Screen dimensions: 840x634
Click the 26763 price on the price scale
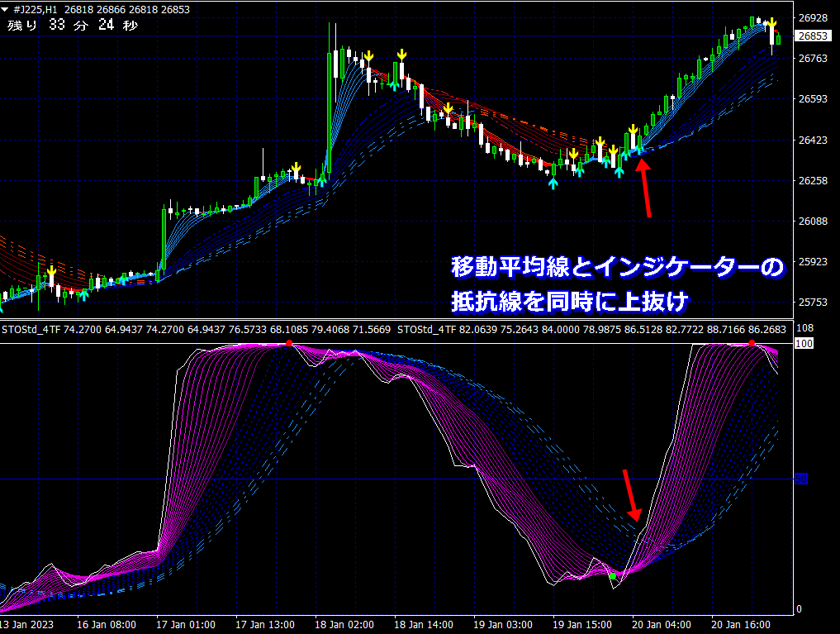point(813,58)
